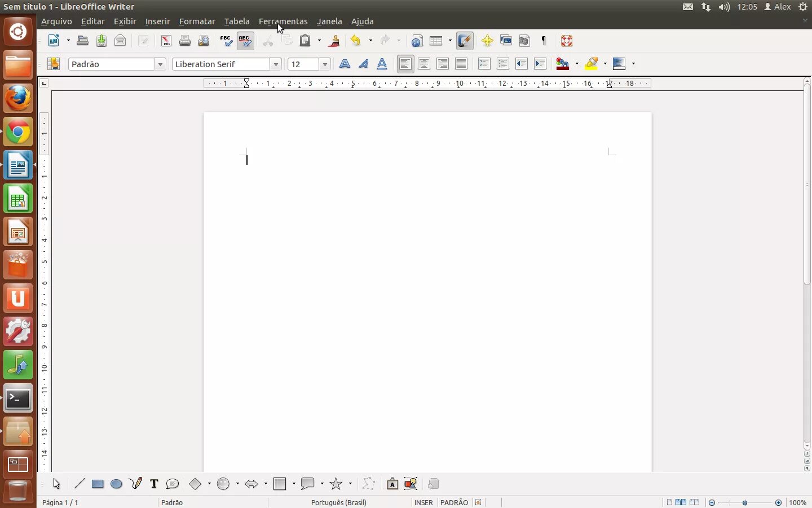
Task: Select the Insert Text Box tool
Action: 153,484
